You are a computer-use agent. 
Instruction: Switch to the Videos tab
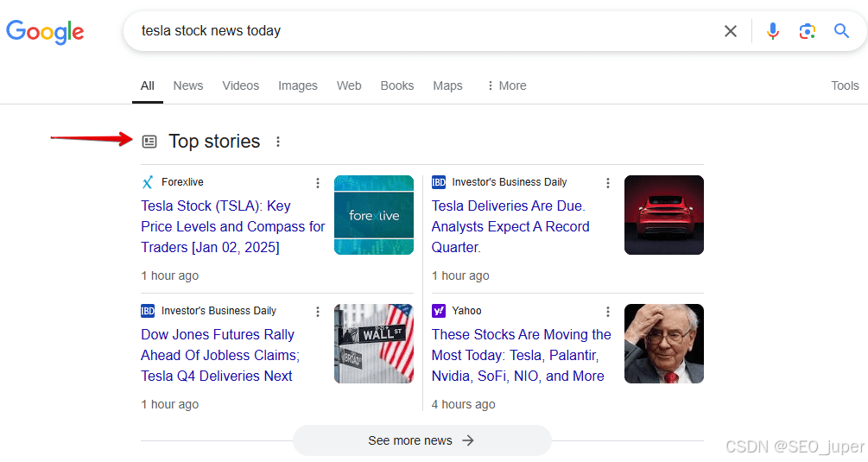[241, 85]
